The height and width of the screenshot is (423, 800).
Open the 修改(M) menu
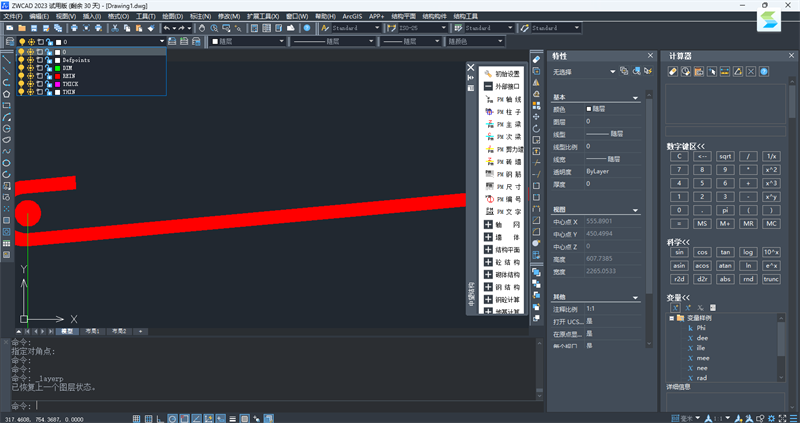pos(229,16)
